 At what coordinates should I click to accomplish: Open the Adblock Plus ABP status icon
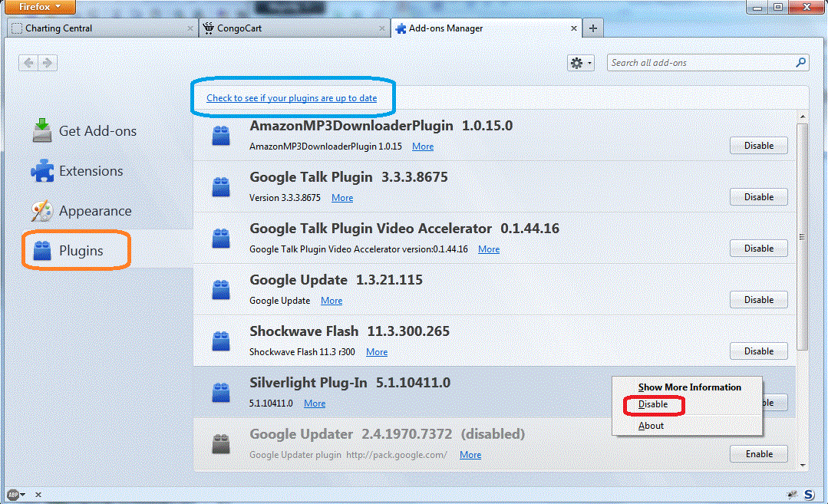coord(14,495)
